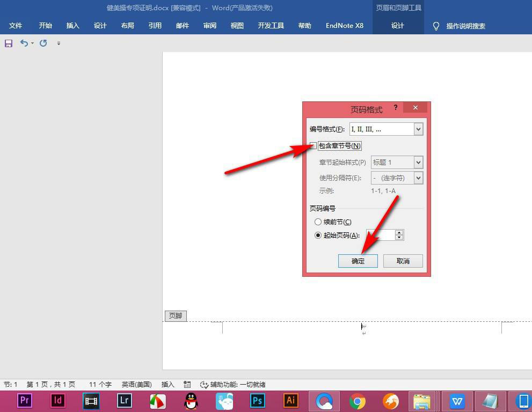Switch to the 插入 ribbon tab
This screenshot has width=532, height=412.
(x=72, y=25)
